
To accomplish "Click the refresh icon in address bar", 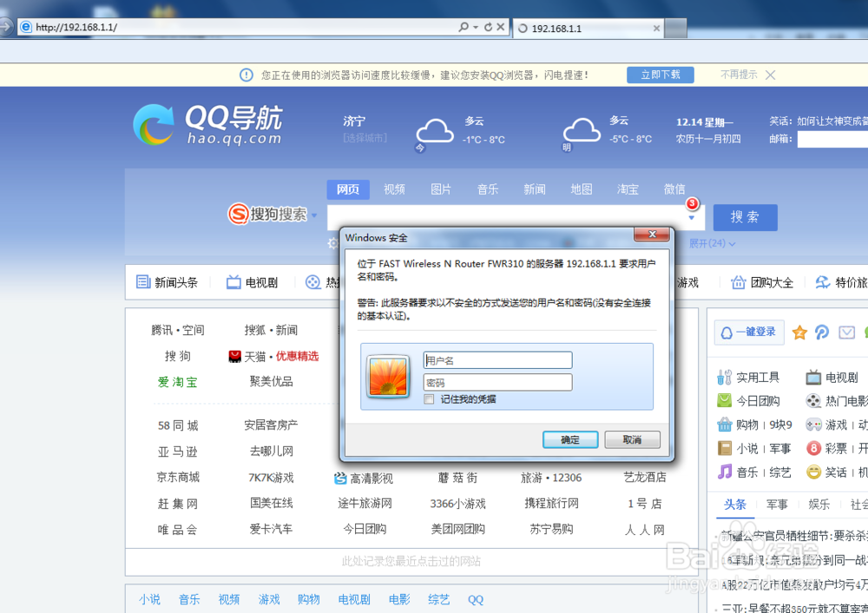I will pos(488,27).
